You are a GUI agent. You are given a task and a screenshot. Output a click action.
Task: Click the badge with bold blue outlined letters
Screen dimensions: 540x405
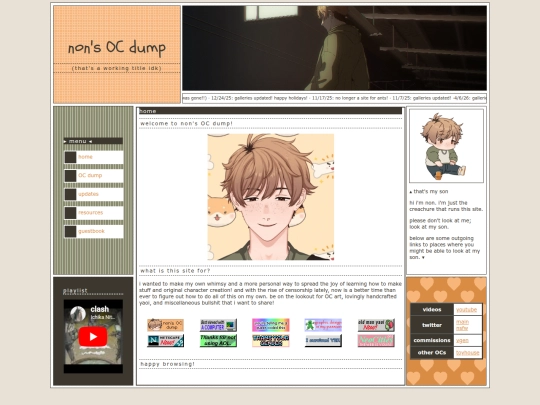click(x=271, y=341)
